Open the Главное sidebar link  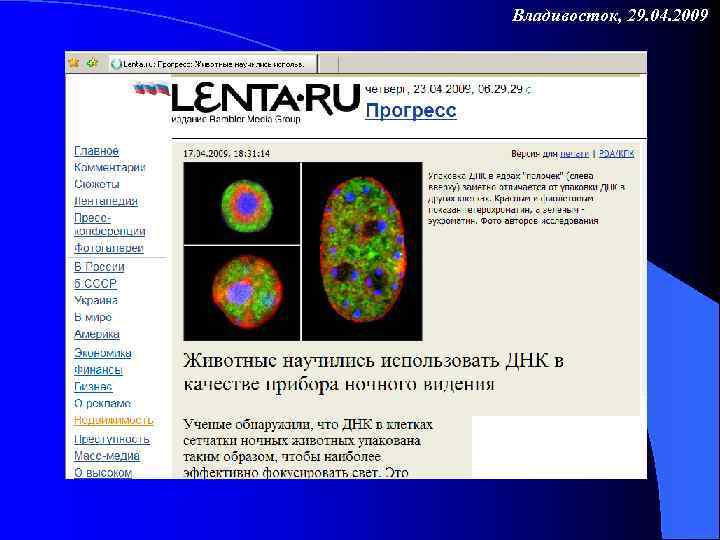click(x=96, y=151)
